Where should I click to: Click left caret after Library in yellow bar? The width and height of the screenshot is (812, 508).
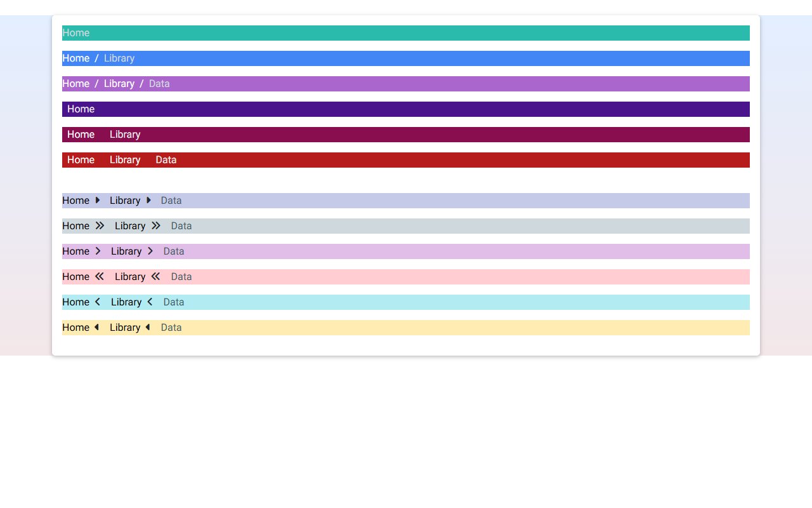coord(148,327)
